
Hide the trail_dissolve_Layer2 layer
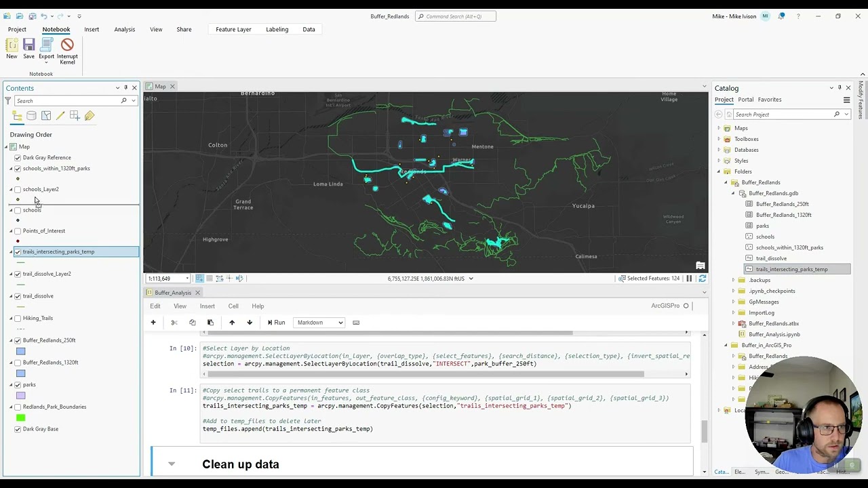pos(18,274)
